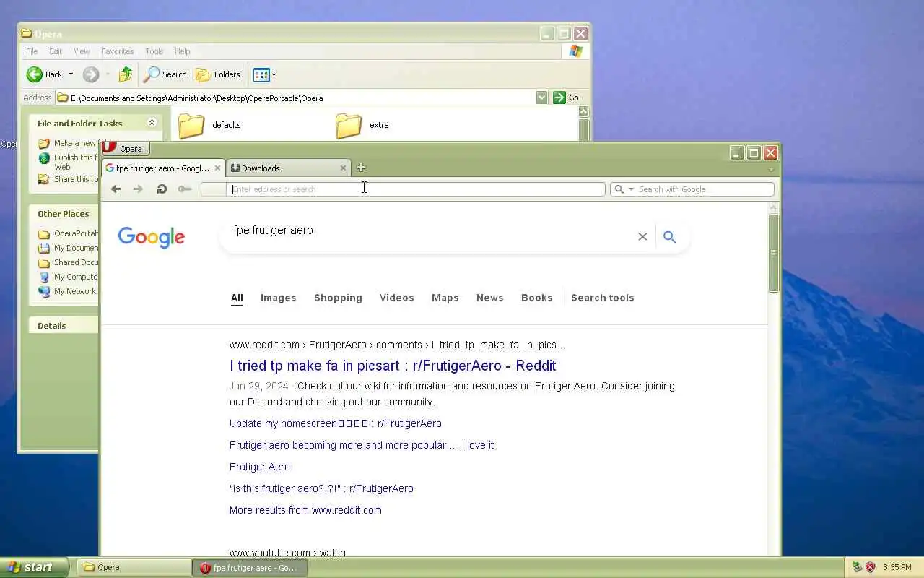Screen dimensions: 924x578
Task: Click Publish this folder globe icon
Action: 44,158
